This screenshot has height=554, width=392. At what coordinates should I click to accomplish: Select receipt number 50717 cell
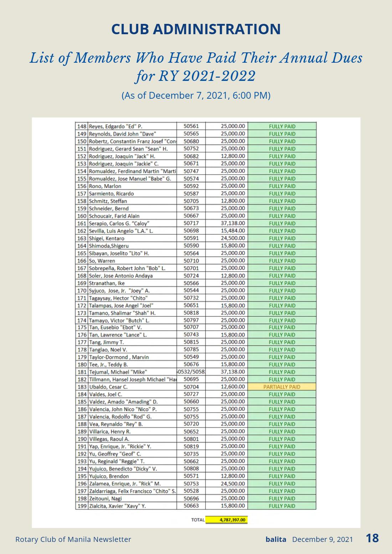[x=191, y=223]
